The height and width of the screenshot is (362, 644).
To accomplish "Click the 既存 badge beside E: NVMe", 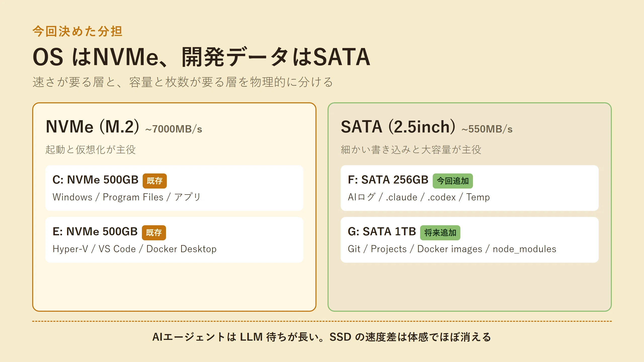I will coord(154,233).
